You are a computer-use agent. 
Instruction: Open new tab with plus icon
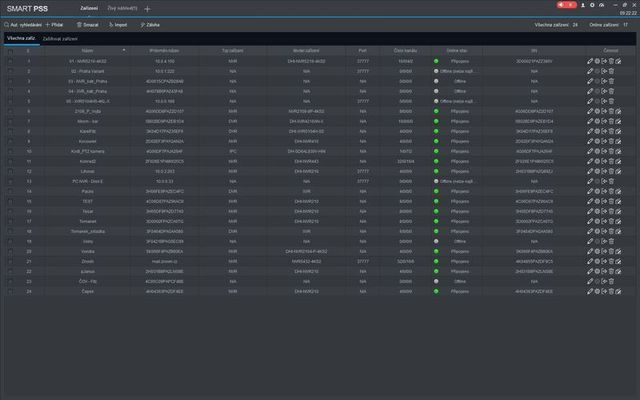point(148,8)
